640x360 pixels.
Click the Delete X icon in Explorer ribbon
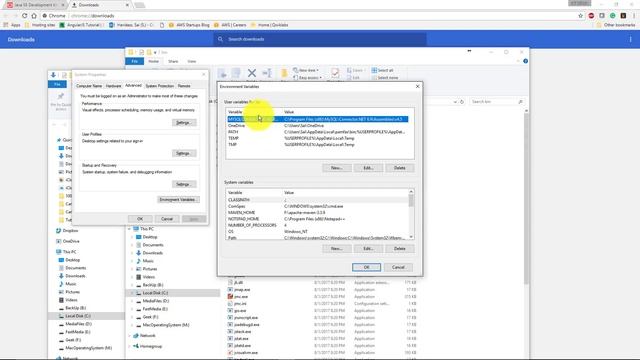pyautogui.click(x=252, y=73)
